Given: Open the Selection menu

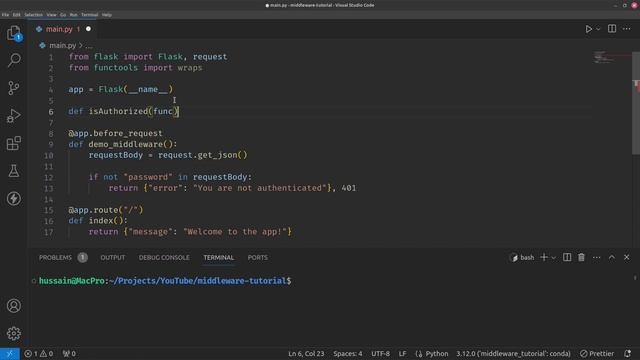Looking at the screenshot, I should coord(33,15).
